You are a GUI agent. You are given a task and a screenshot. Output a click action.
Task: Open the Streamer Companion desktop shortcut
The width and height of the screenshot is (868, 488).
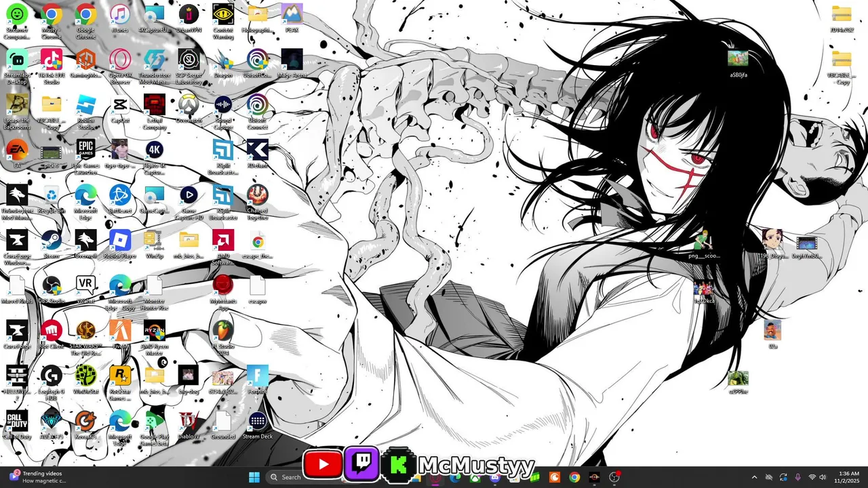(17, 20)
